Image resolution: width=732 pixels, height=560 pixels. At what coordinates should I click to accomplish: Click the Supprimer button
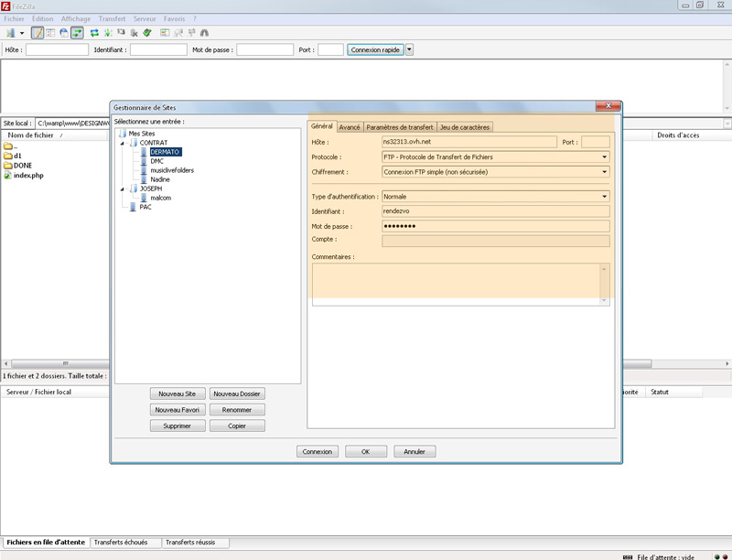pos(178,426)
